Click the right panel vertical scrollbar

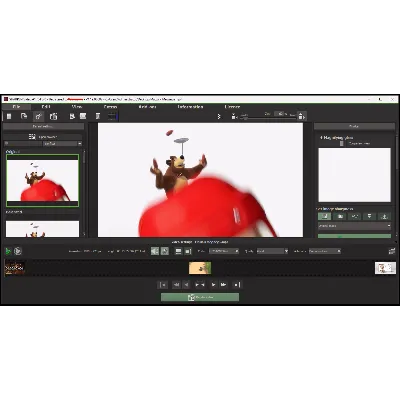click(396, 183)
